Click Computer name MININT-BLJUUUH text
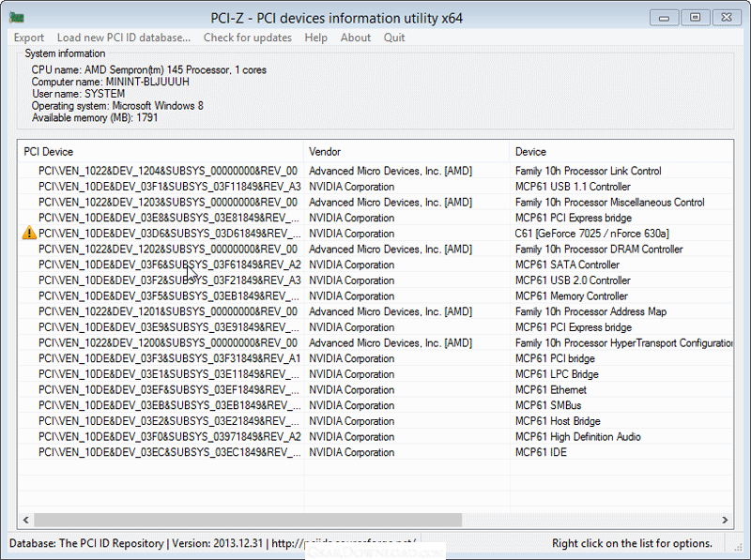751x560 pixels. tap(110, 82)
